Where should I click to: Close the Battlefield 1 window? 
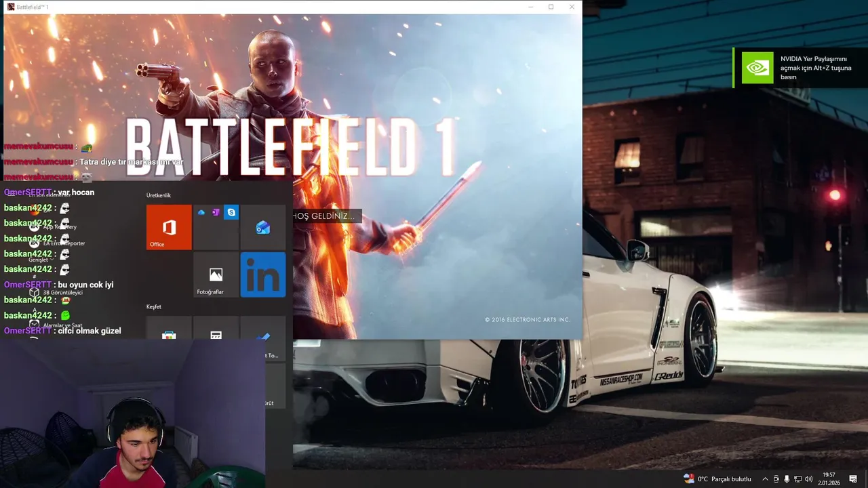572,7
